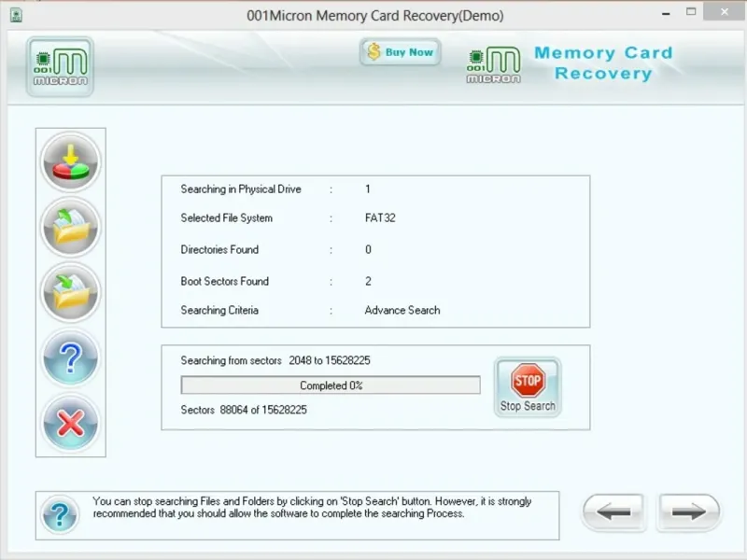Click the 'Advance Search' value

point(402,311)
